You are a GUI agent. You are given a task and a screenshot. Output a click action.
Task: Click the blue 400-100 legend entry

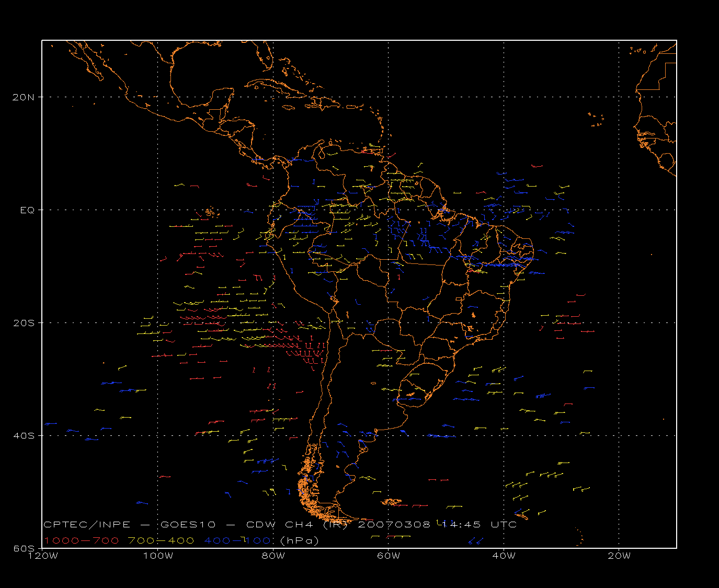click(237, 540)
